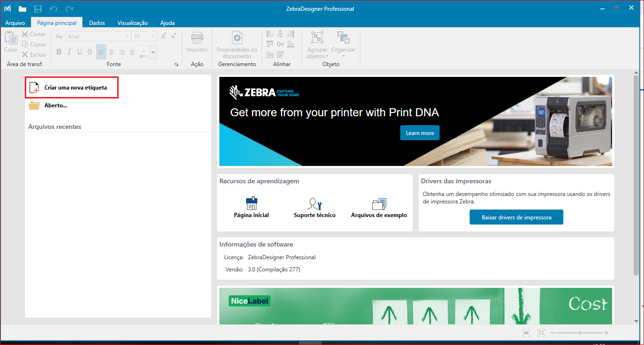
Task: Click the open folder icon in title bar
Action: tap(22, 9)
